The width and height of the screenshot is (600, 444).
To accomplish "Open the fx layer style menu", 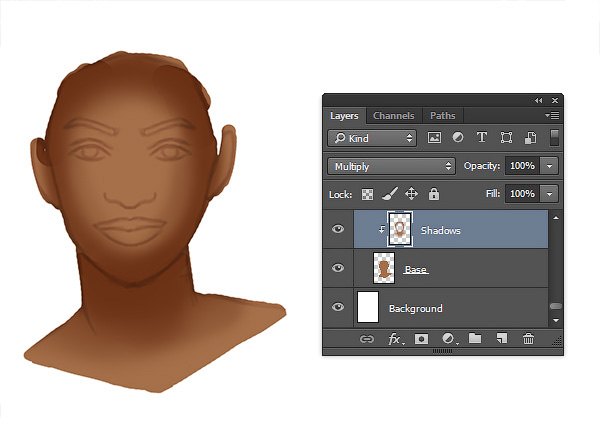I will (395, 339).
